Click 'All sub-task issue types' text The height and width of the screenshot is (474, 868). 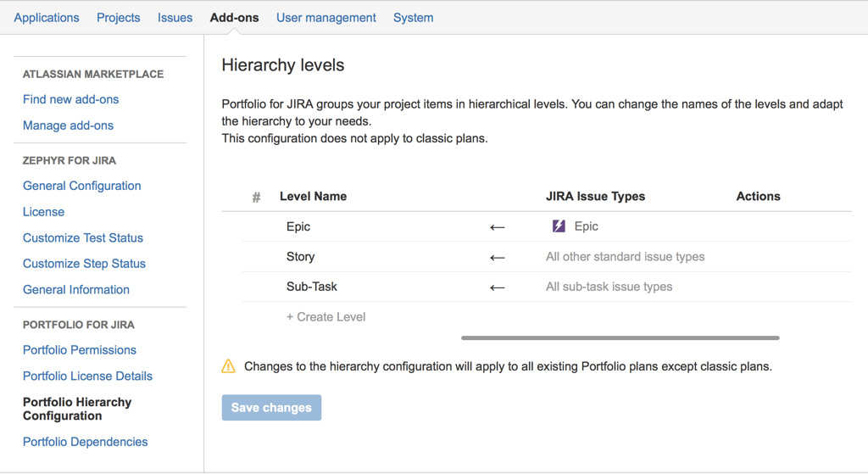click(609, 287)
